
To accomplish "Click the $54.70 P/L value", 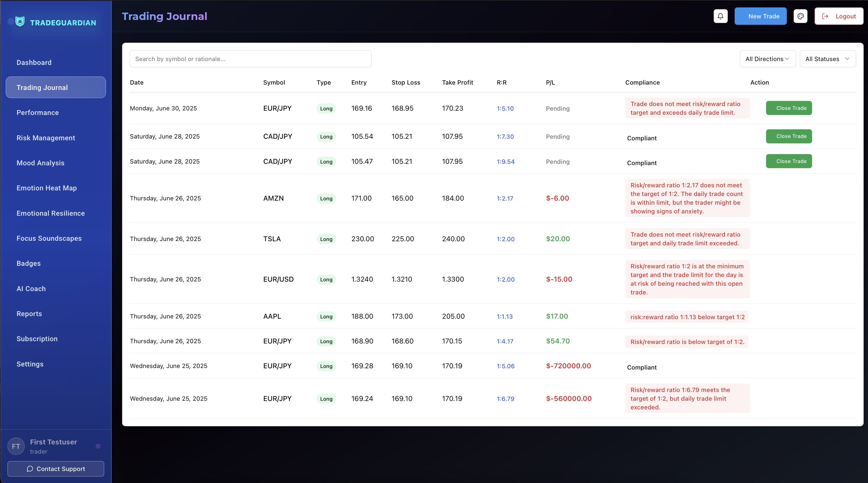I will pos(558,341).
